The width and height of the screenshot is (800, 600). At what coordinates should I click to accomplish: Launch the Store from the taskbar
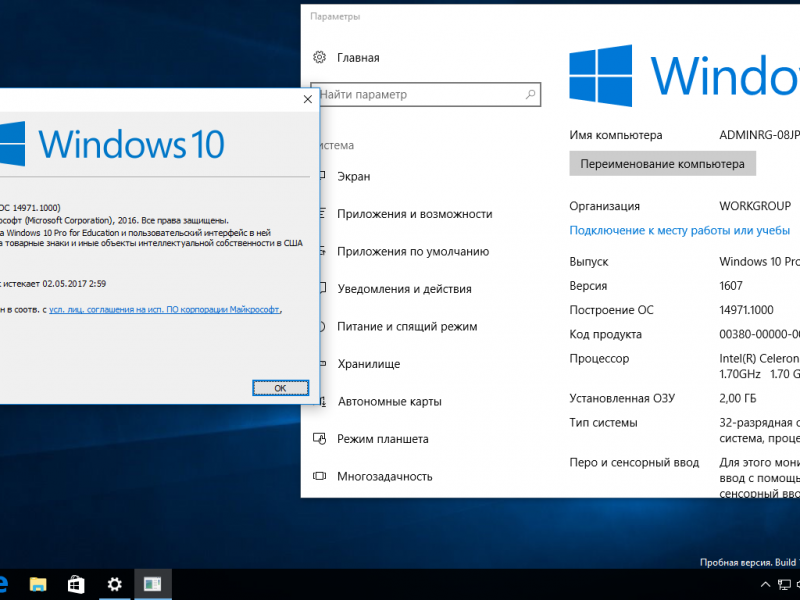[x=76, y=584]
